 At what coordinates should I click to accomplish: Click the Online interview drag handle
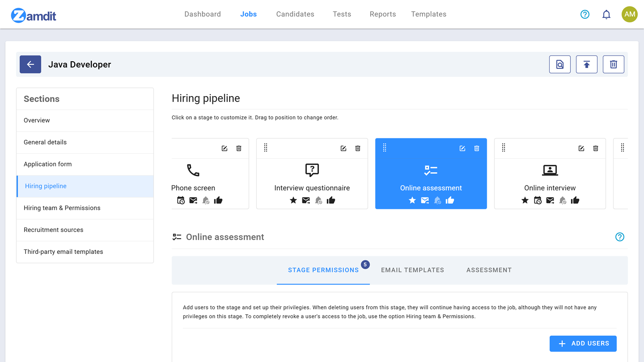click(504, 147)
